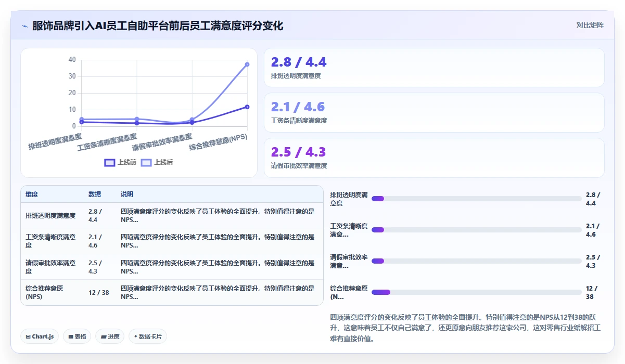The height and width of the screenshot is (364, 625).
Task: Click table cell 排班透明度满意度
Action: click(x=52, y=215)
